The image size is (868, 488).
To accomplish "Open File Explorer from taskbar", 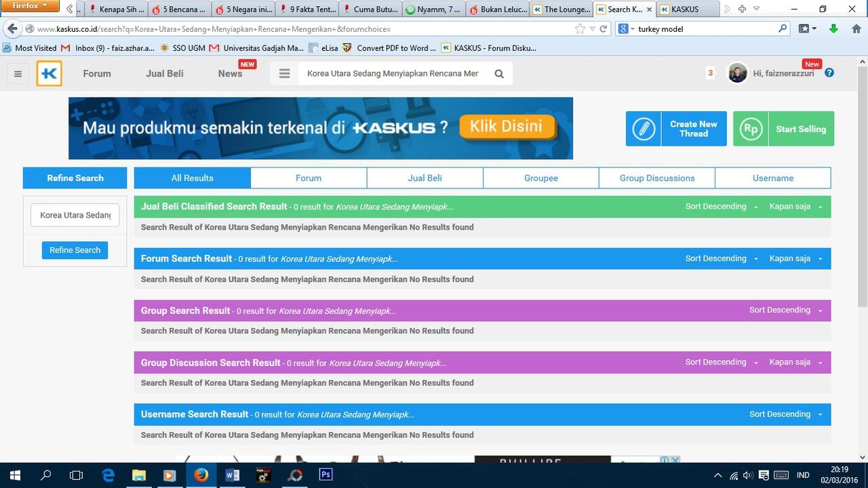I will [138, 475].
